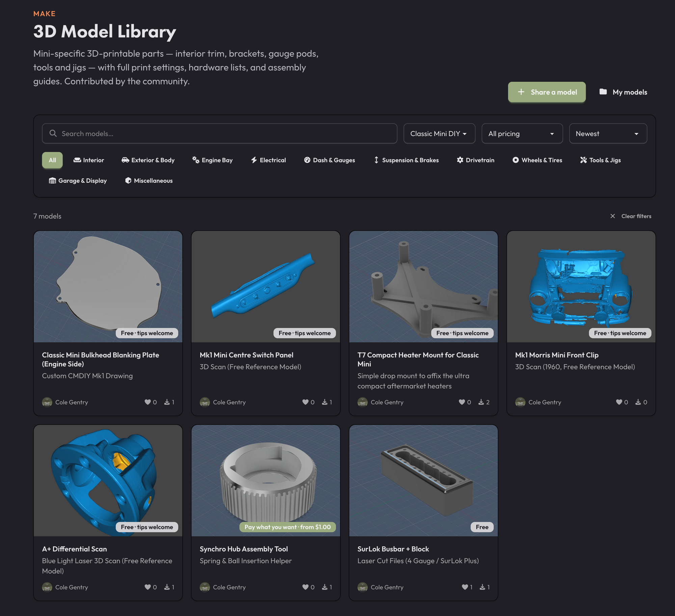This screenshot has width=675, height=616.
Task: Click 'Free' badge on SurLok Busbar card
Action: coord(482,527)
